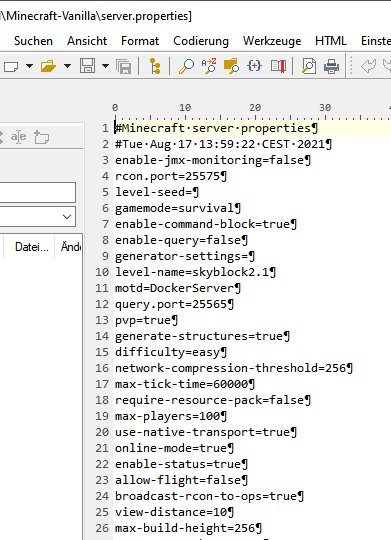Click line 'enable-command-block=true'
This screenshot has width=391, height=540.
click(x=206, y=224)
